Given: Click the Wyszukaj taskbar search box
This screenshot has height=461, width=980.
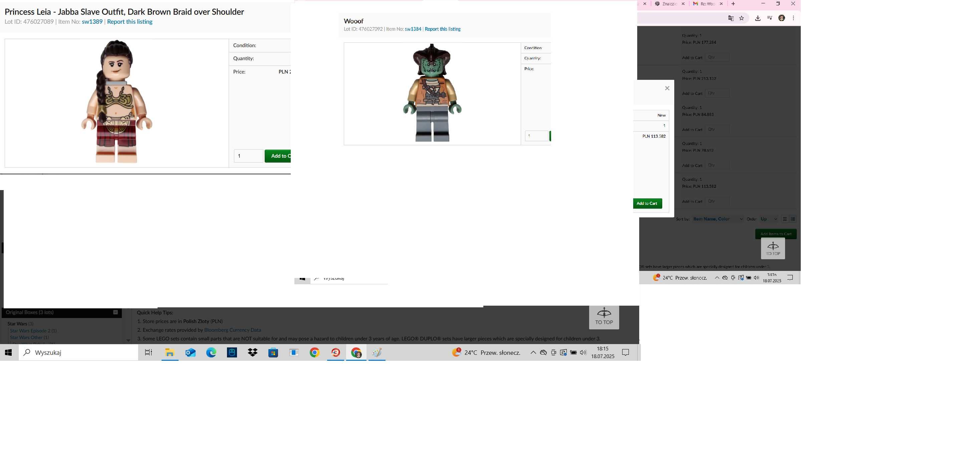Looking at the screenshot, I should pyautogui.click(x=78, y=352).
